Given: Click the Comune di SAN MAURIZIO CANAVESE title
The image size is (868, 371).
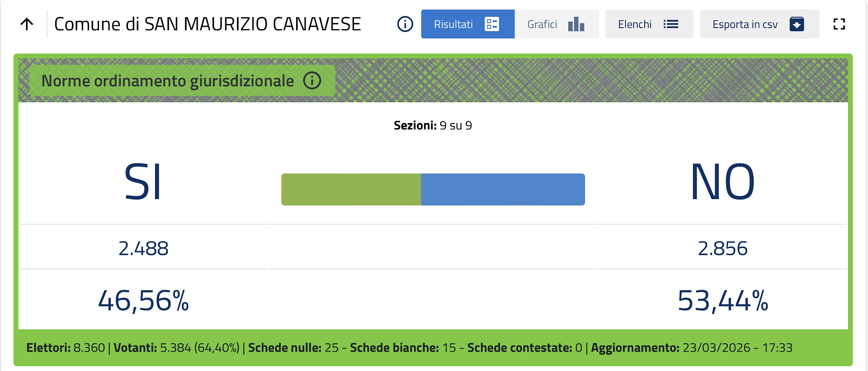Looking at the screenshot, I should click(x=208, y=24).
